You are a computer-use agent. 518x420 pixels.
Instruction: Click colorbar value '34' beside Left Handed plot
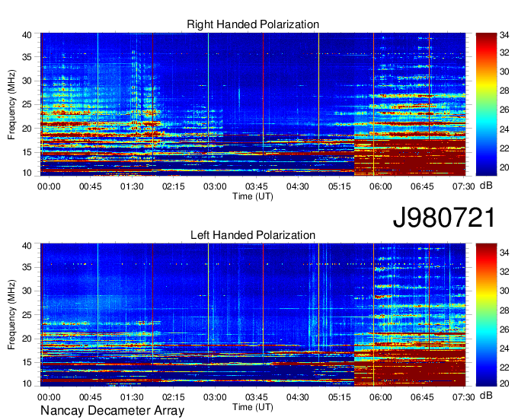point(504,253)
